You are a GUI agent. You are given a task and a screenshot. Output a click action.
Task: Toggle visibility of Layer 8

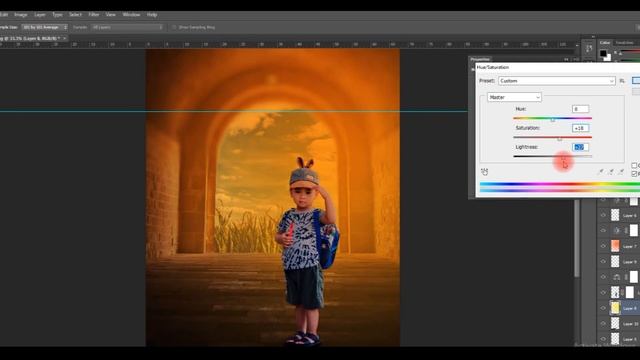(x=603, y=308)
